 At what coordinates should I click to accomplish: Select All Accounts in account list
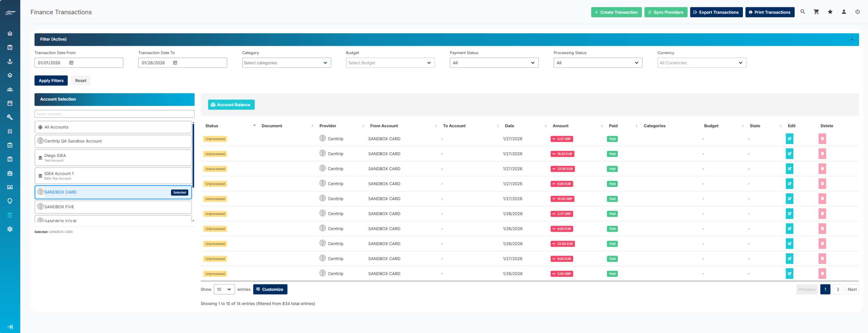113,127
